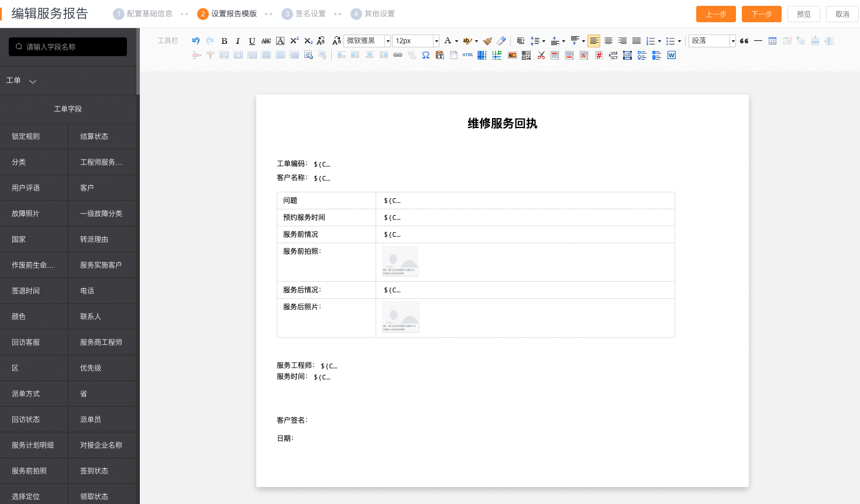Click the format painter brush icon
Screen dimensions: 860x504
pos(487,41)
